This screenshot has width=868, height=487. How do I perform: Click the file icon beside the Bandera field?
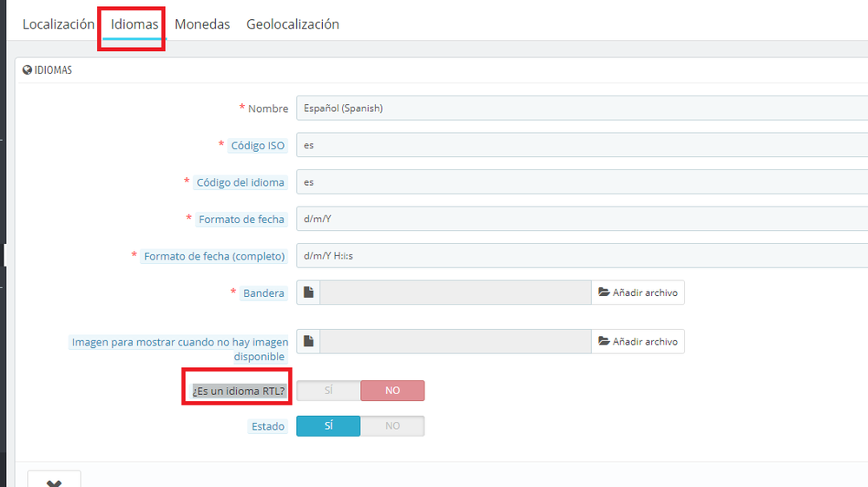pos(308,293)
